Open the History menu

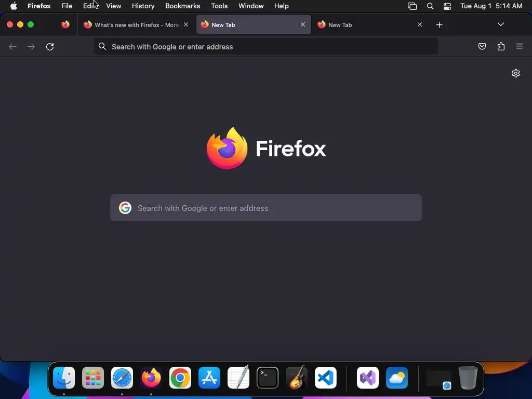[143, 6]
